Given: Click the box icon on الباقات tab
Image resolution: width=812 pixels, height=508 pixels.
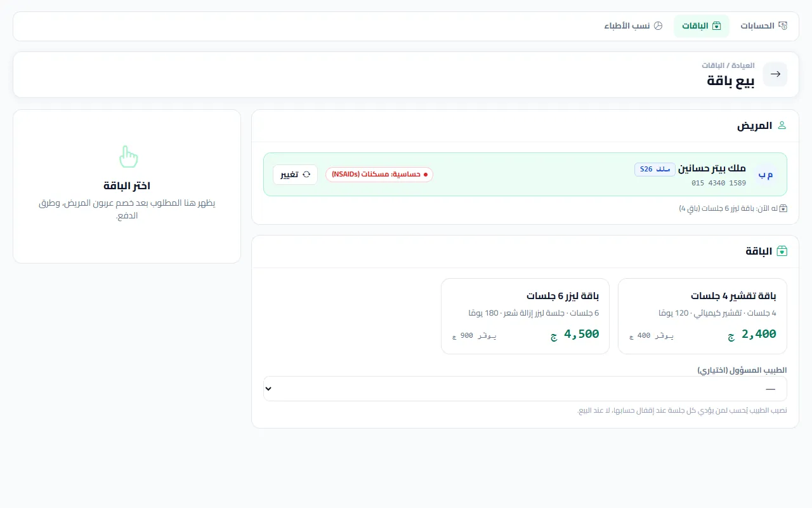Looking at the screenshot, I should pos(717,26).
